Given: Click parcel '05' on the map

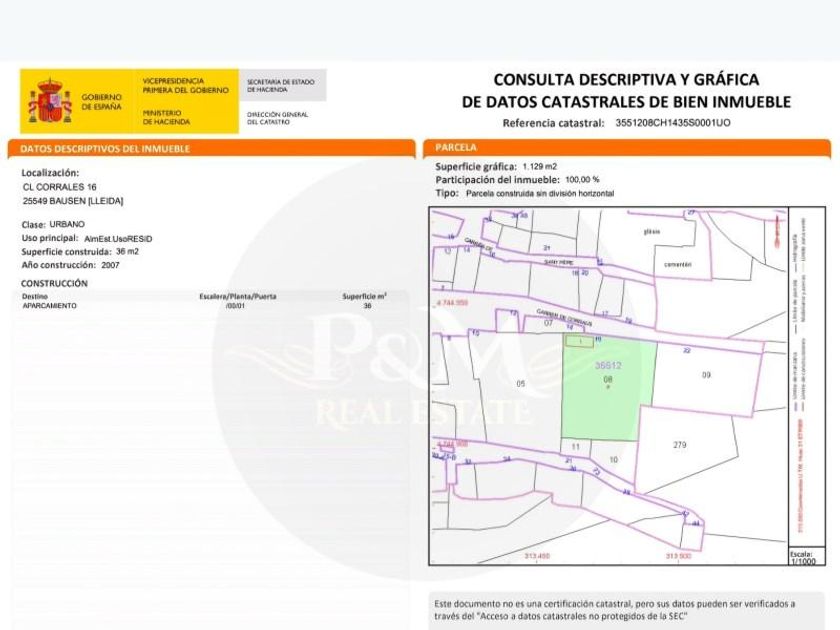Looking at the screenshot, I should pos(521,384).
